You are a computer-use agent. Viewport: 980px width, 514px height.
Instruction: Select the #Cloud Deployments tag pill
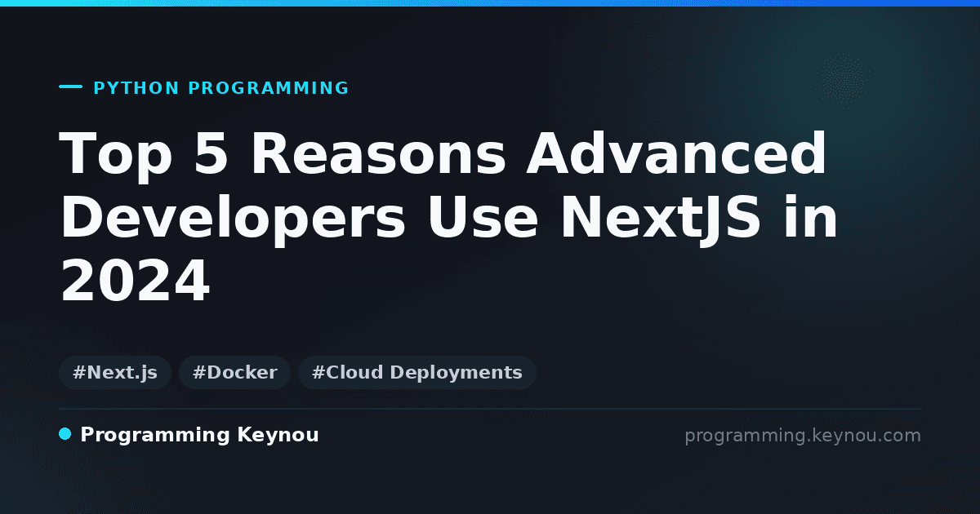(x=417, y=373)
